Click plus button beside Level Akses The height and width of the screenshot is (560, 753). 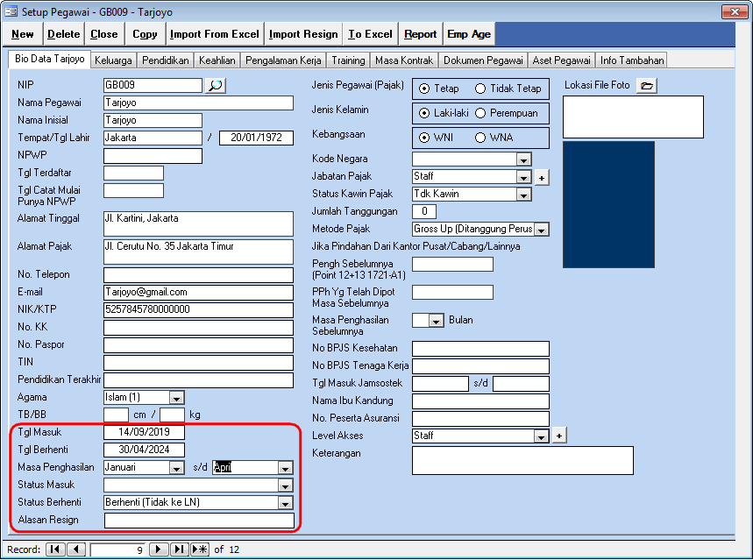point(559,436)
